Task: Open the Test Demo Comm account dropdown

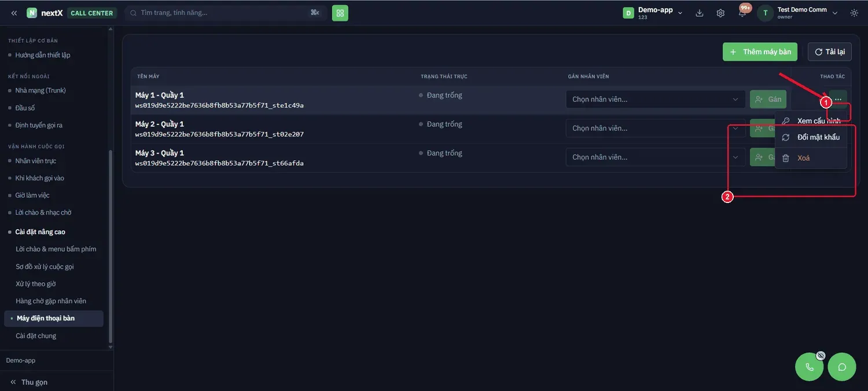Action: coord(834,13)
